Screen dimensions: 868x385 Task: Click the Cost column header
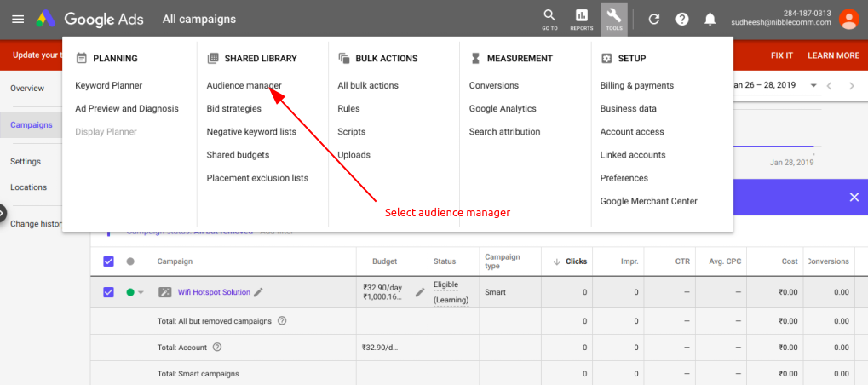[x=790, y=261]
